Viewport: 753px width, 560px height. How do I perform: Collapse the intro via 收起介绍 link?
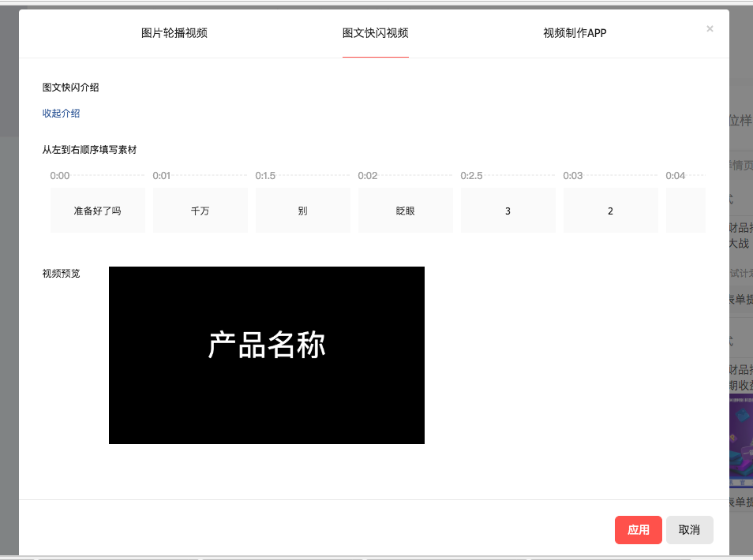(61, 114)
